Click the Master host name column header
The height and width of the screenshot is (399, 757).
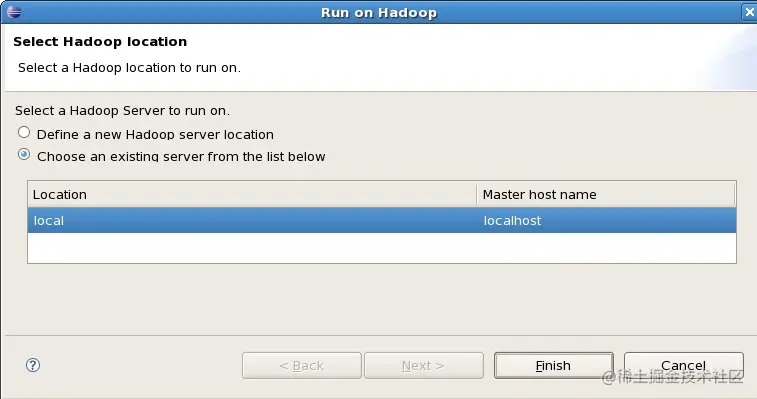[606, 195]
